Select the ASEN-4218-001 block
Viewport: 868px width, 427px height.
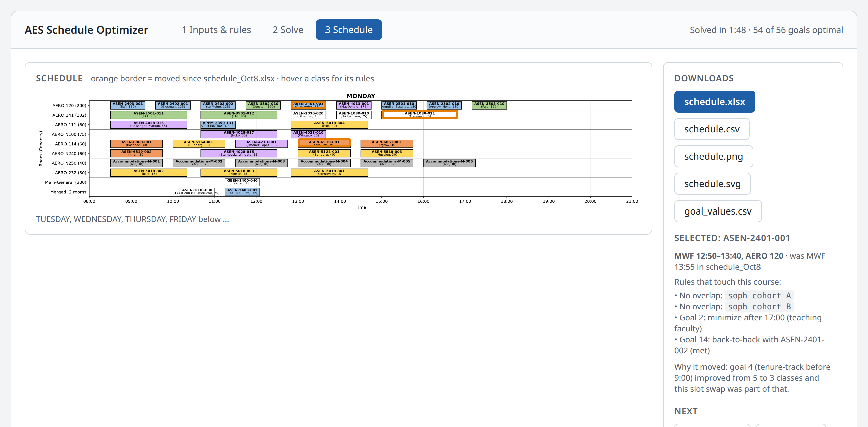(261, 144)
